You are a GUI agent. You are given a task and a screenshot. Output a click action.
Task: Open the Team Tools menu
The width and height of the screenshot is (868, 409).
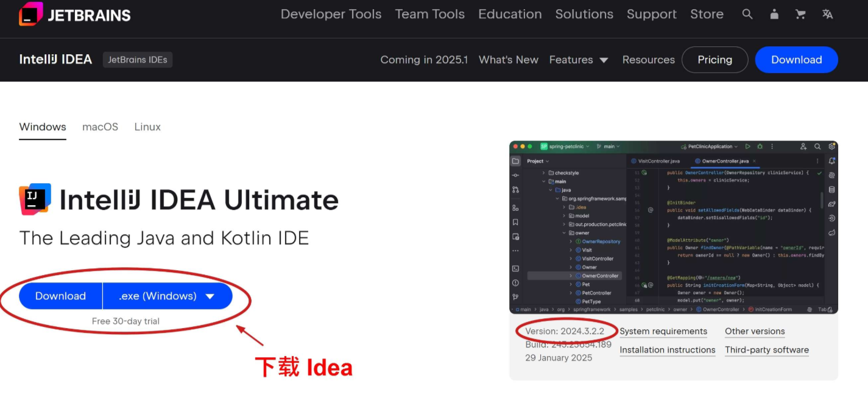coord(430,14)
